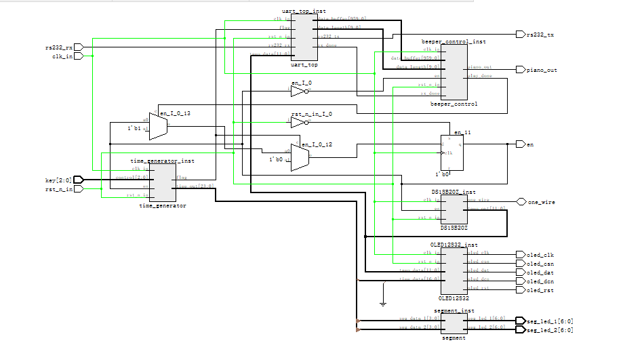Select the OLED12832_inst module block
This screenshot has width=644, height=345.
click(x=454, y=271)
